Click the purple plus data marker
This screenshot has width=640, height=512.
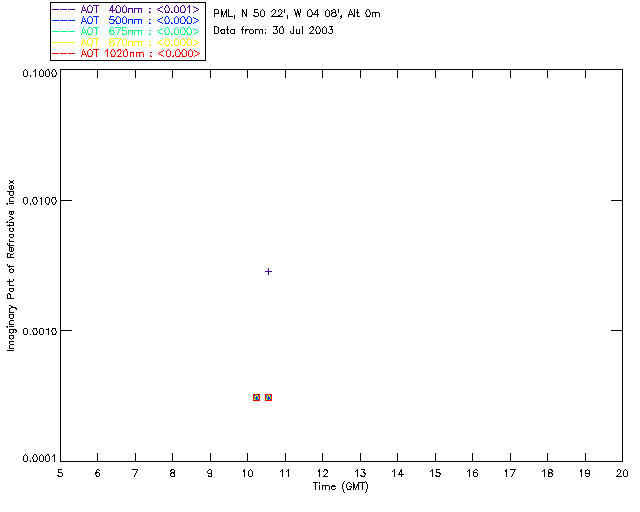click(268, 272)
